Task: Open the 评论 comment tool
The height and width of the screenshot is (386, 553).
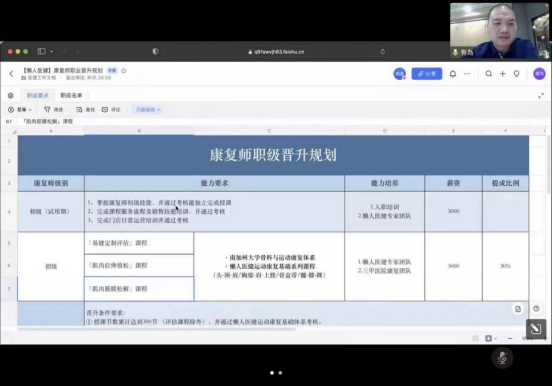Action: [111, 110]
